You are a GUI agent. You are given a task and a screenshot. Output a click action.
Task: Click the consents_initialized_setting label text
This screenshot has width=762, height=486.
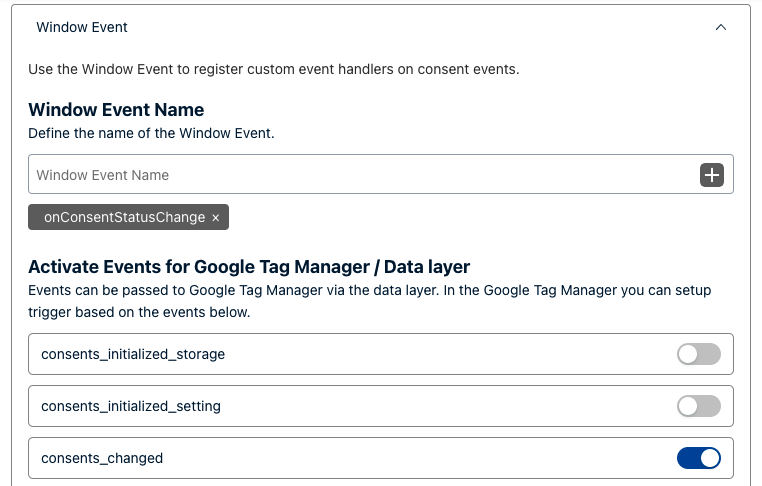131,406
